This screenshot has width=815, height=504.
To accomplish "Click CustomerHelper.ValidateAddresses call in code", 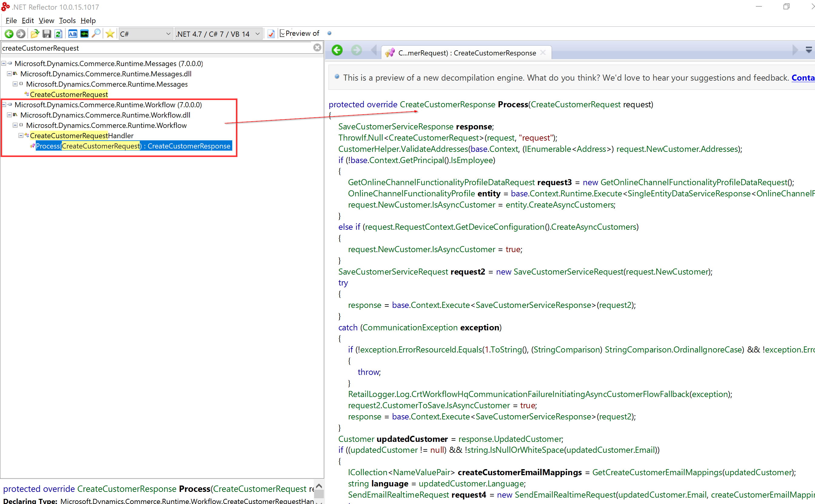I will tap(403, 149).
